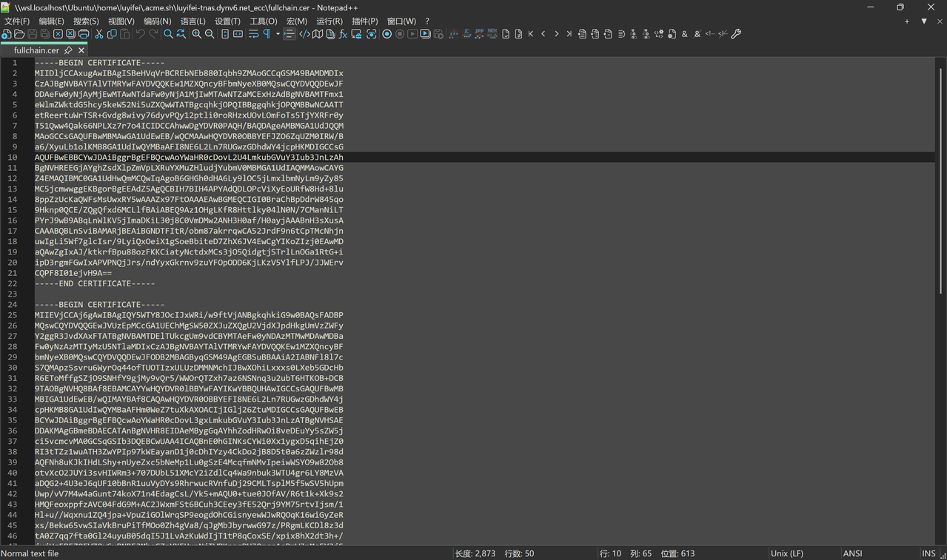Copy selection using the Copy icon
This screenshot has width=947, height=560.
(x=112, y=34)
